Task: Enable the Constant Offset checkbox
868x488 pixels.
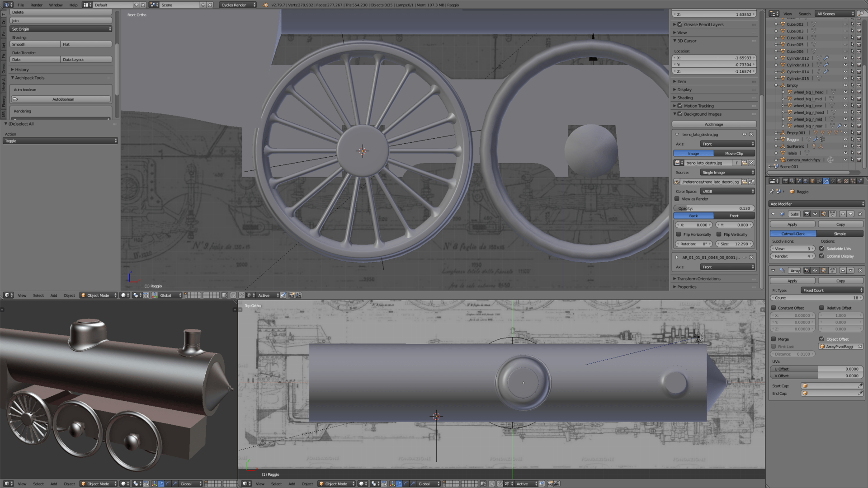Action: [774, 308]
